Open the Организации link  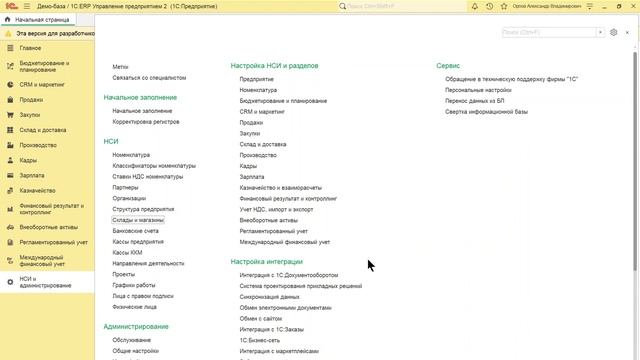click(x=129, y=198)
